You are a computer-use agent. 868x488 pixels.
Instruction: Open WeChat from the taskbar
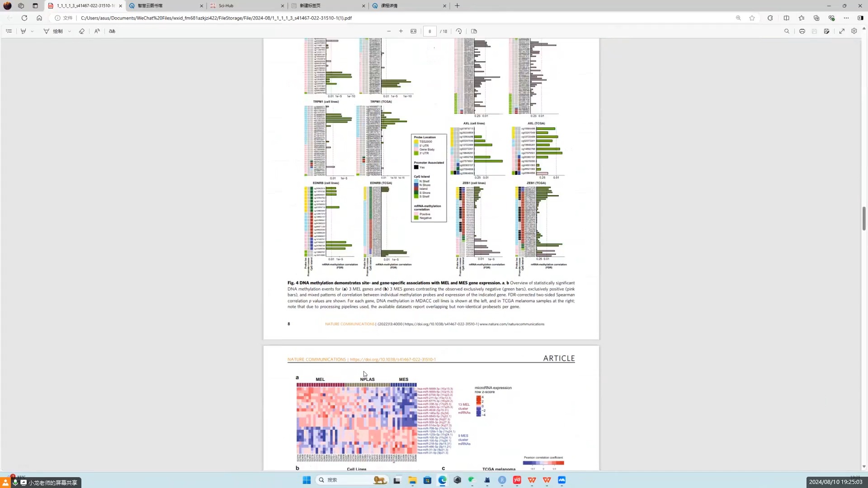coord(472,480)
